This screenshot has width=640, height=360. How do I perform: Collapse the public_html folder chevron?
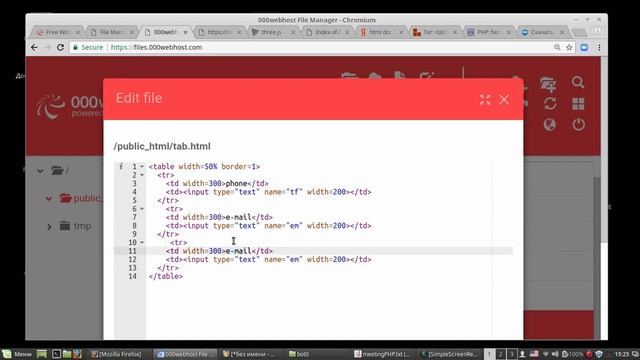(x=49, y=199)
